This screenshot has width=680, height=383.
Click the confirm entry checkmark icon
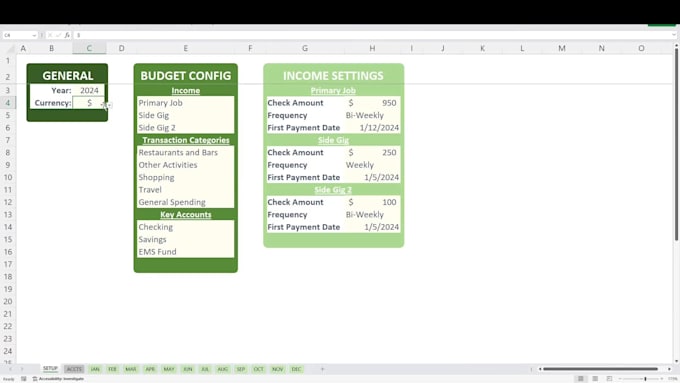(x=58, y=35)
